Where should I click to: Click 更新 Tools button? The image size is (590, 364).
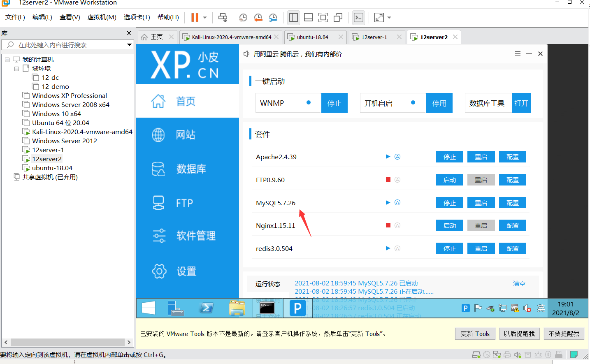pos(475,334)
